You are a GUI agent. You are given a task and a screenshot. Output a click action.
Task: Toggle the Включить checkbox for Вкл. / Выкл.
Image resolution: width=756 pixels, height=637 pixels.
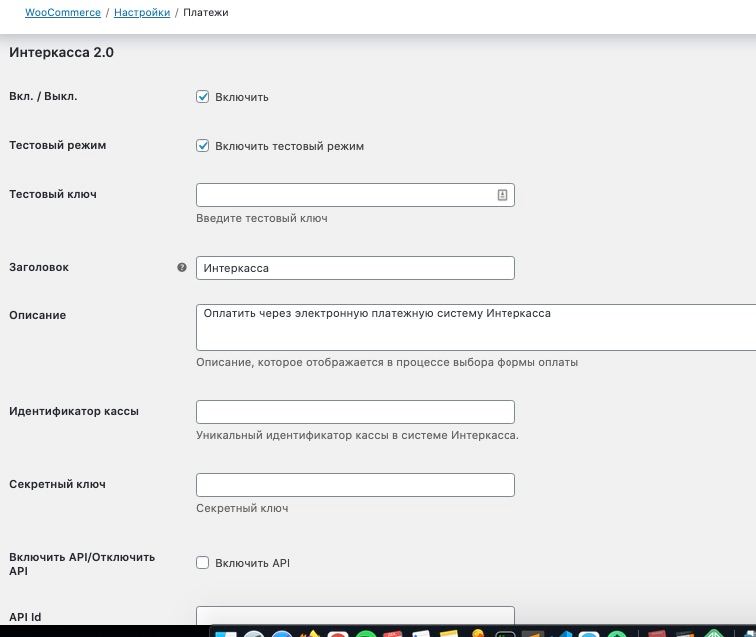[x=202, y=96]
